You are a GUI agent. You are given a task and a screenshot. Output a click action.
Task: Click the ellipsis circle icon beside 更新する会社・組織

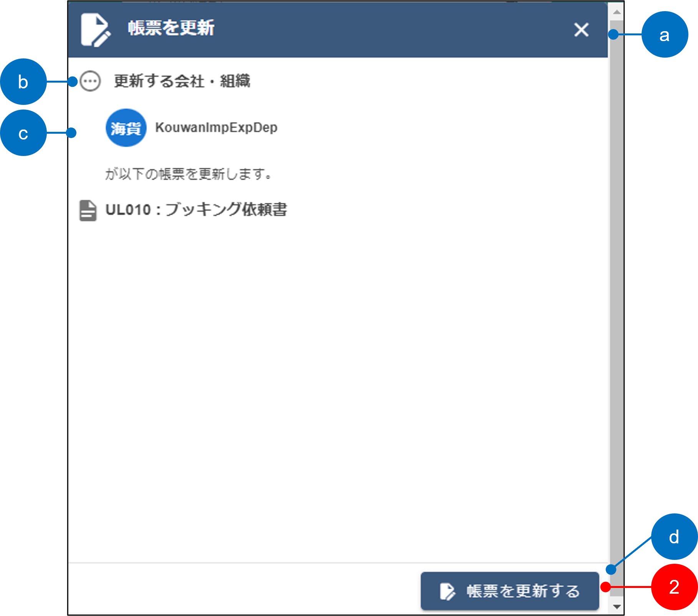[90, 81]
